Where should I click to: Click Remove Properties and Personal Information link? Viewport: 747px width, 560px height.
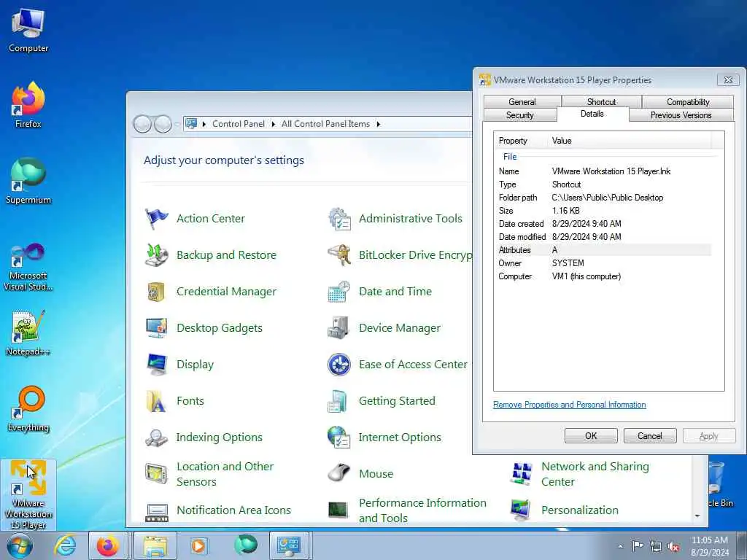569,405
